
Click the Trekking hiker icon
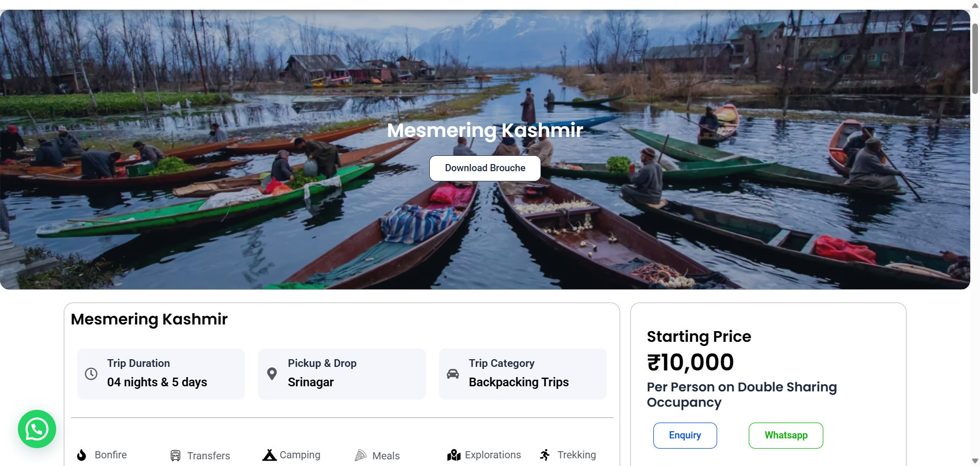(545, 455)
